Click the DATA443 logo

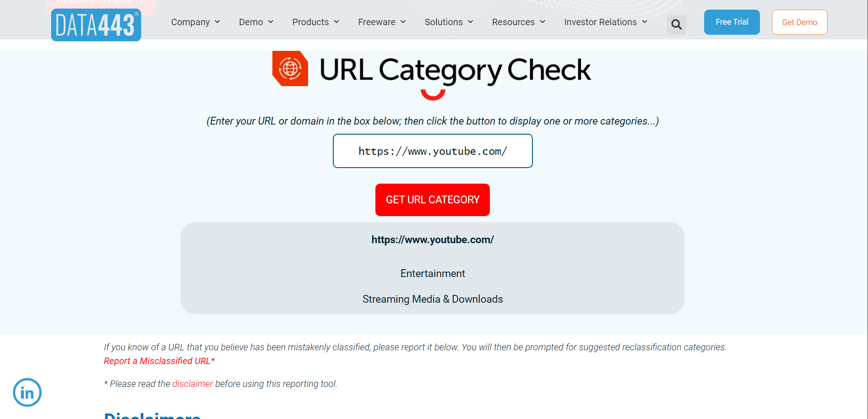click(96, 25)
